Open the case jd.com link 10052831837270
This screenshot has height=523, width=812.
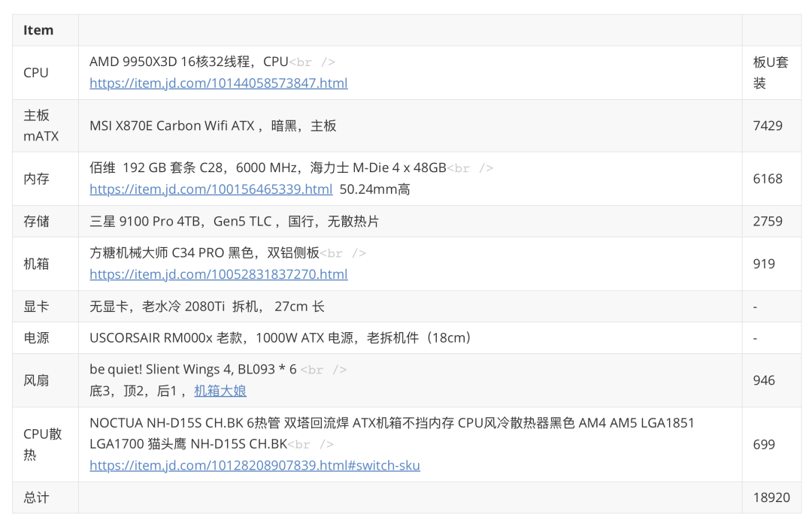[219, 274]
